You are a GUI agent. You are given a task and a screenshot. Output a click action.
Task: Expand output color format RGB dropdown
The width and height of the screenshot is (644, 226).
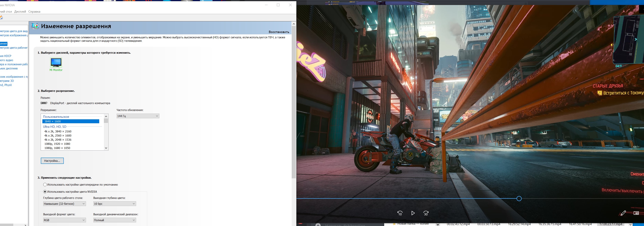tap(64, 220)
